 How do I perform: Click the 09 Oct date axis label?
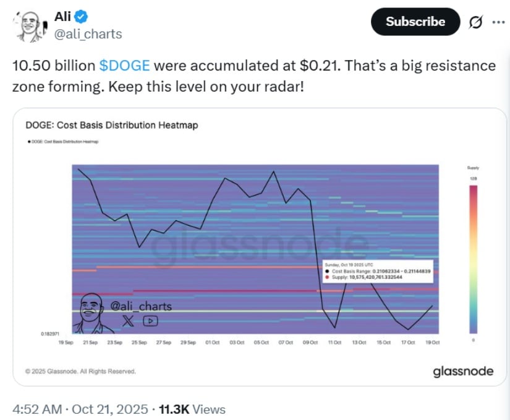(310, 342)
